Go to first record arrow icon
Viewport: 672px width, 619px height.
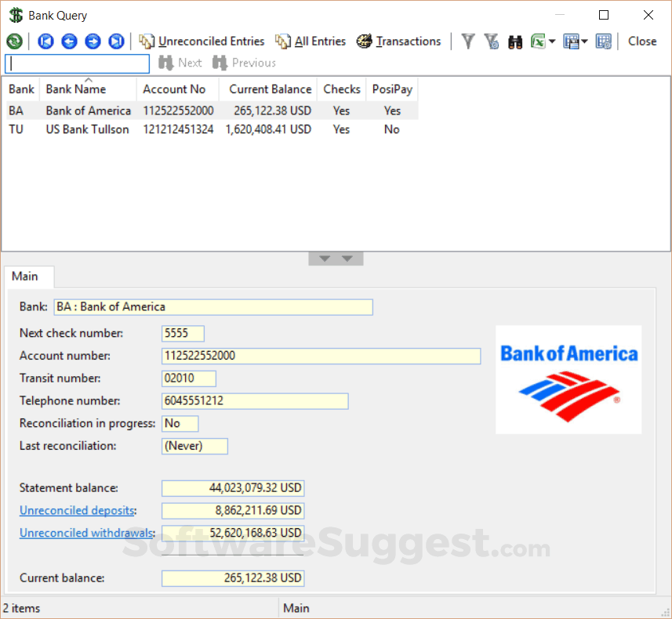coord(45,42)
